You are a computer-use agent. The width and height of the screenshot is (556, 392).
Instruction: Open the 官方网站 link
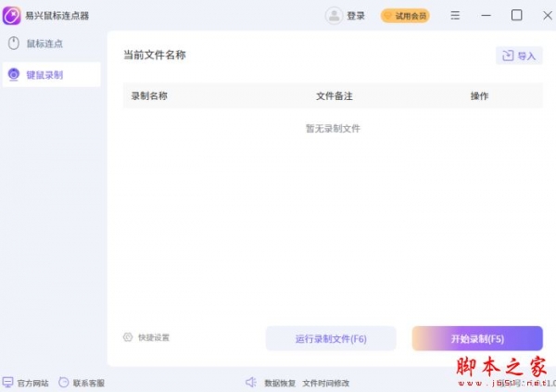(32, 383)
